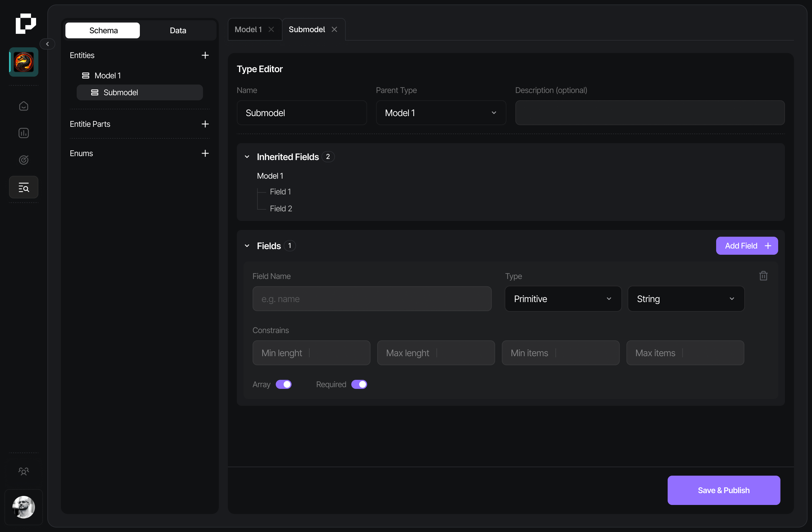Open the Primitive type dropdown
Image resolution: width=812 pixels, height=532 pixels.
(562, 299)
